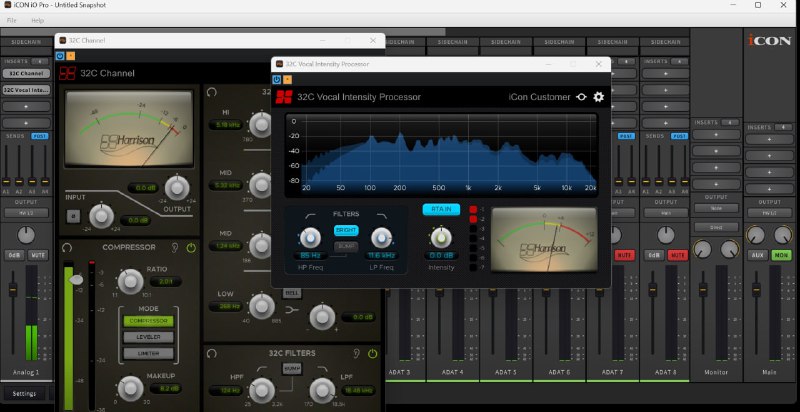Click the 32C Channel window title icon
800x412 pixels.
[63, 40]
